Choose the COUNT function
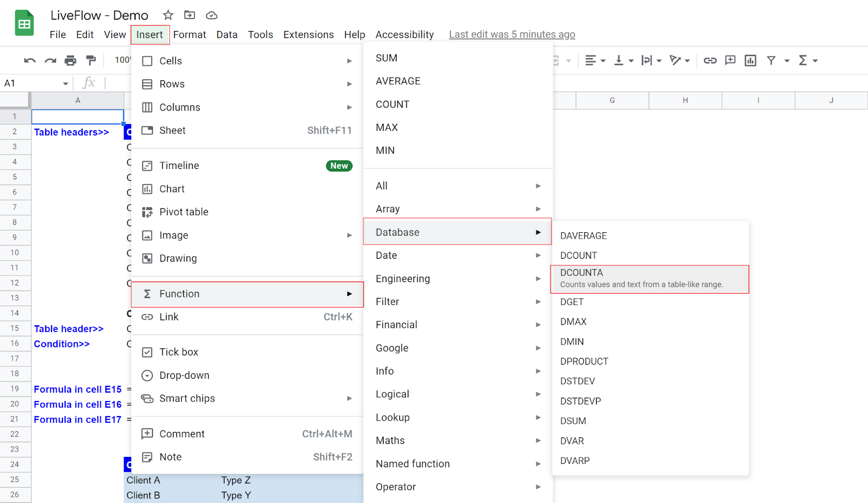Viewport: 868px width, 503px height. click(x=458, y=104)
